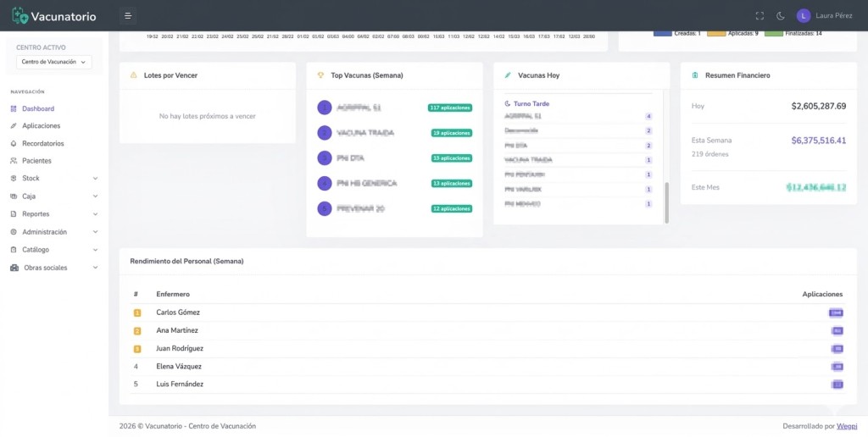The image size is (868, 437).
Task: Follow the Wegpi developer link
Action: pos(847,426)
